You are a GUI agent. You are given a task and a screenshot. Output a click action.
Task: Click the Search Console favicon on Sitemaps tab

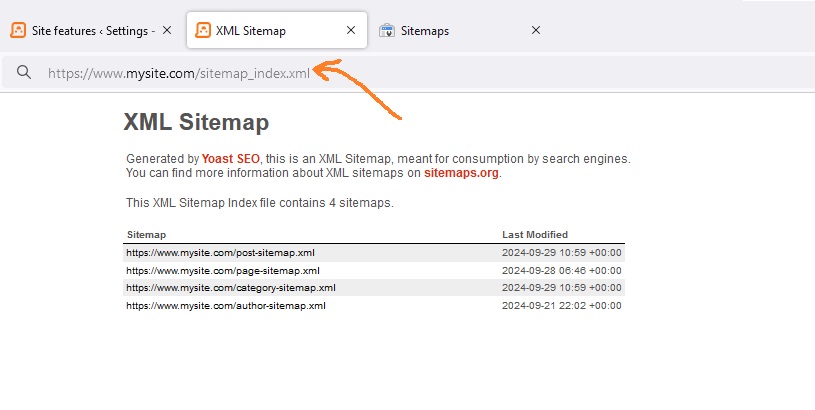coord(387,30)
